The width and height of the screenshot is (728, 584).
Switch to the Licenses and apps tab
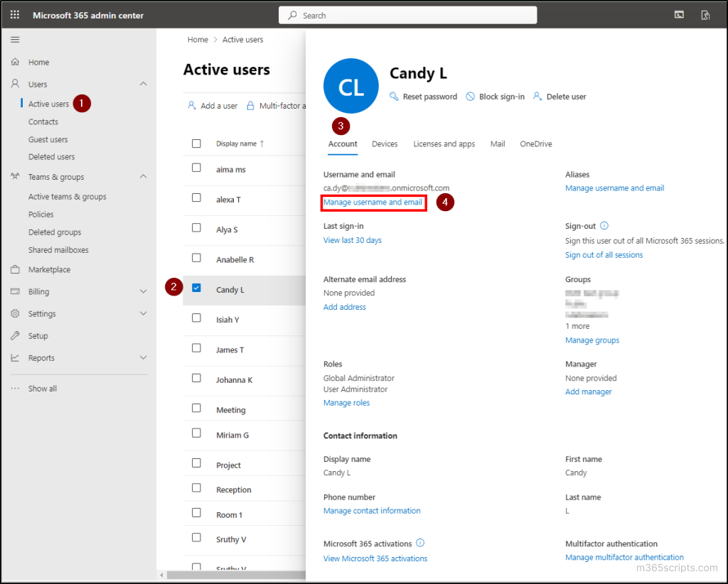point(444,144)
